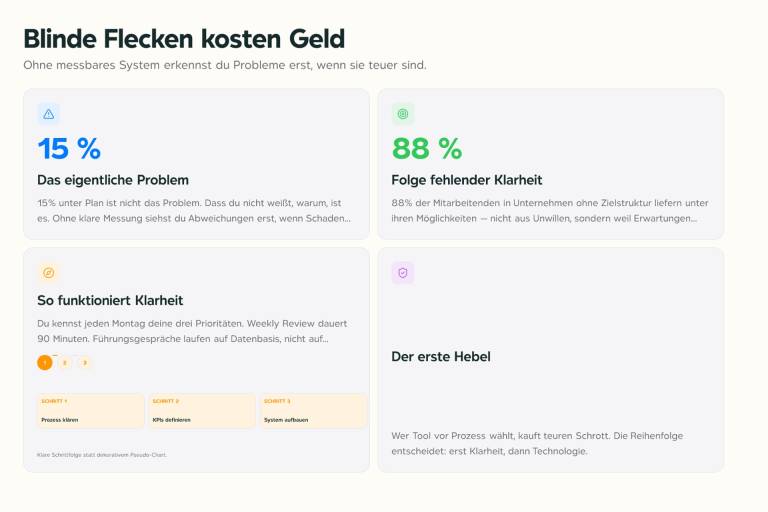Open the Schritt 1 Prozess klären card
This screenshot has width=768, height=512.
[x=91, y=411]
